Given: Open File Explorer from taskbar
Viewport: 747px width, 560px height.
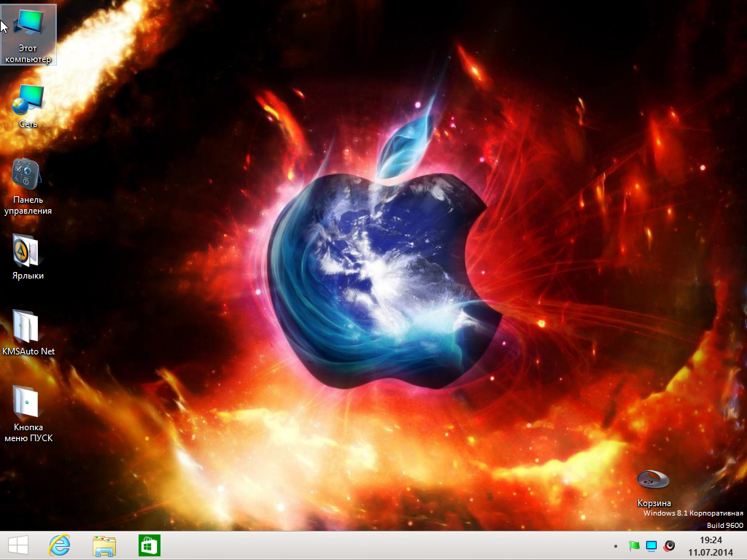Looking at the screenshot, I should (x=104, y=545).
